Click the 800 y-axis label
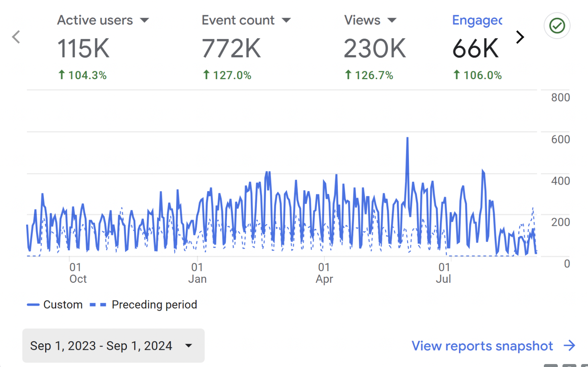 [560, 97]
